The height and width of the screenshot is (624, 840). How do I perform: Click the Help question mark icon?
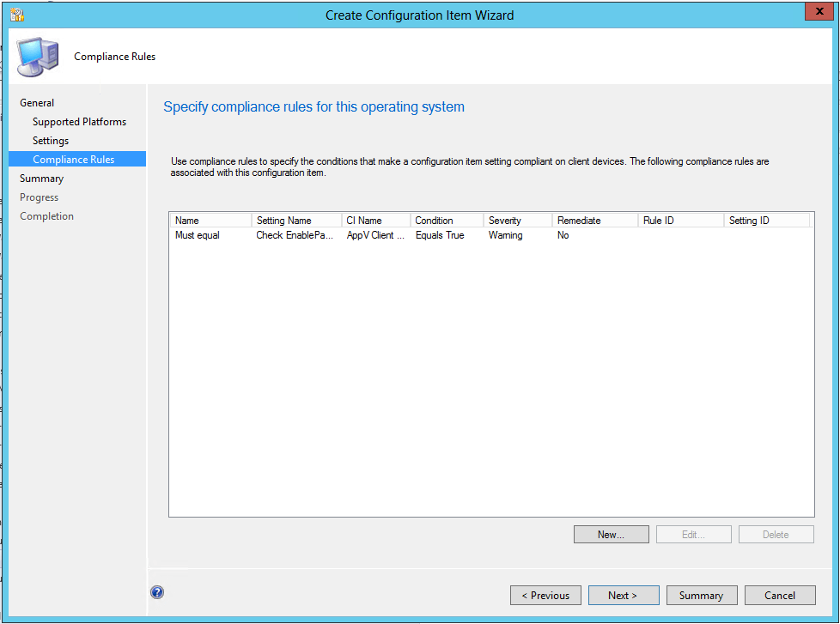[157, 592]
